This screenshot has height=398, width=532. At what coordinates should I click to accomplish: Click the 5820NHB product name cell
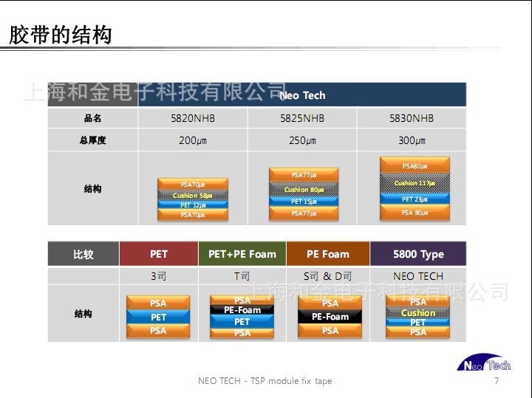tap(192, 118)
